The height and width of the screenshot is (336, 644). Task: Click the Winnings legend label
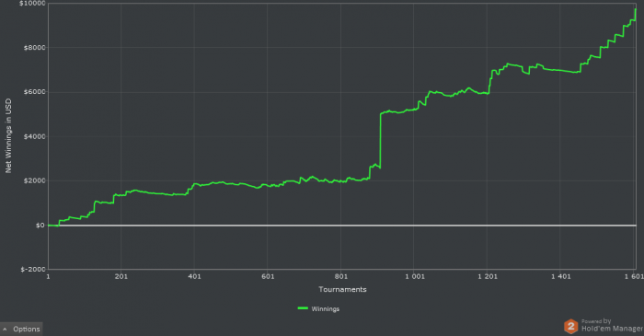[x=326, y=309]
